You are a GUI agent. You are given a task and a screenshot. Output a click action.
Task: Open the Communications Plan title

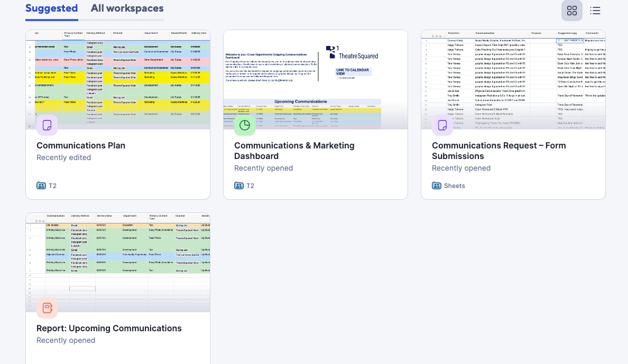[x=81, y=145]
